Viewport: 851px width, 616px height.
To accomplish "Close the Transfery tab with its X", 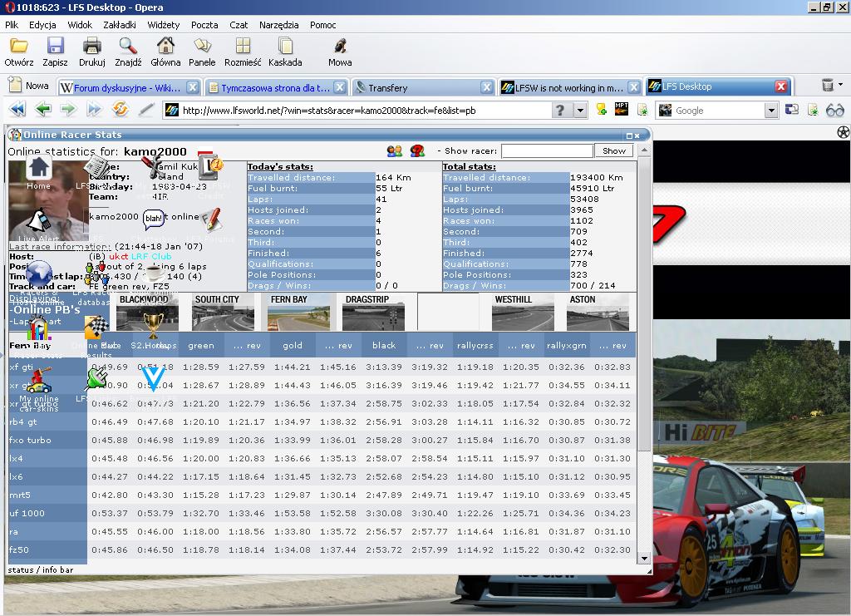I will coord(487,87).
